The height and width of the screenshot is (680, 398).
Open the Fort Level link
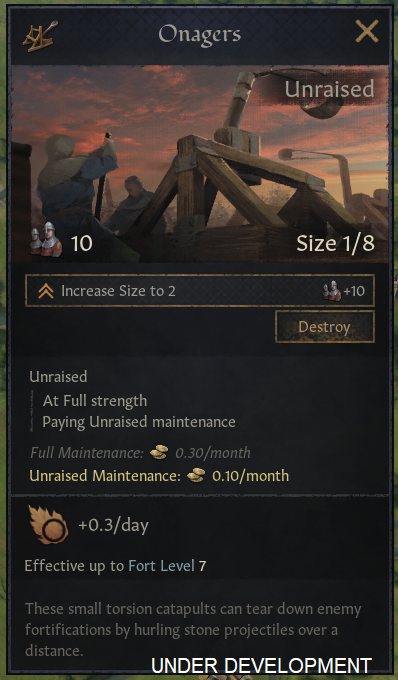(x=161, y=566)
